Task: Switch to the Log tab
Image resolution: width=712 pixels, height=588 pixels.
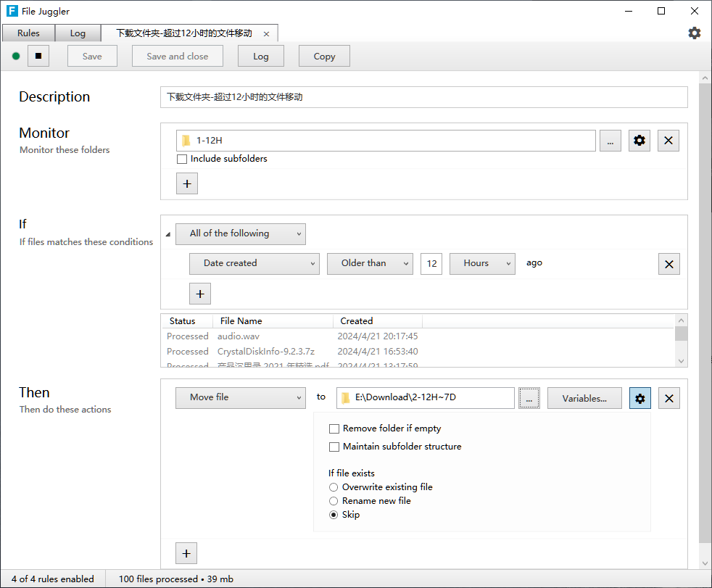Action: pyautogui.click(x=78, y=33)
